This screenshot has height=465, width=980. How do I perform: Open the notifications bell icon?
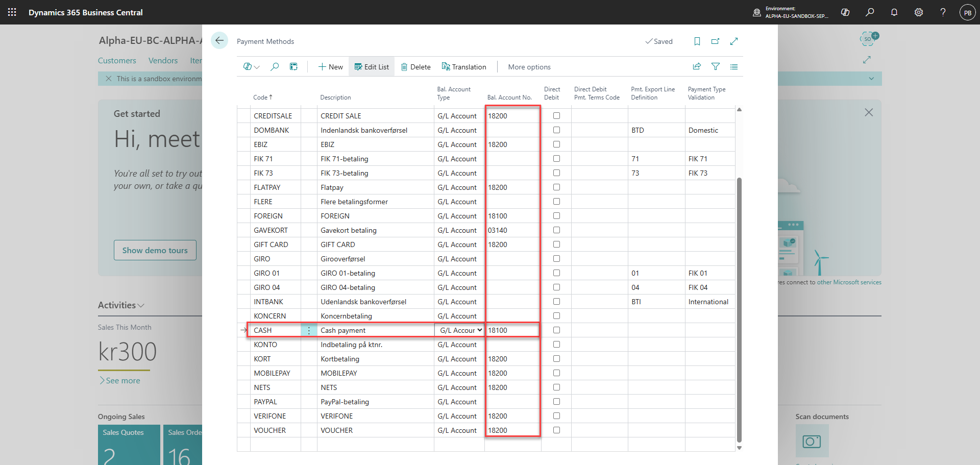(894, 12)
